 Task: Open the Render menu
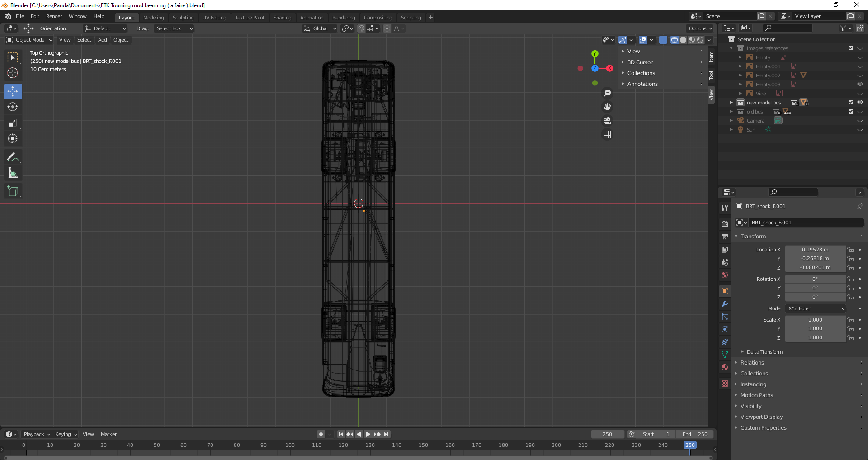(54, 16)
